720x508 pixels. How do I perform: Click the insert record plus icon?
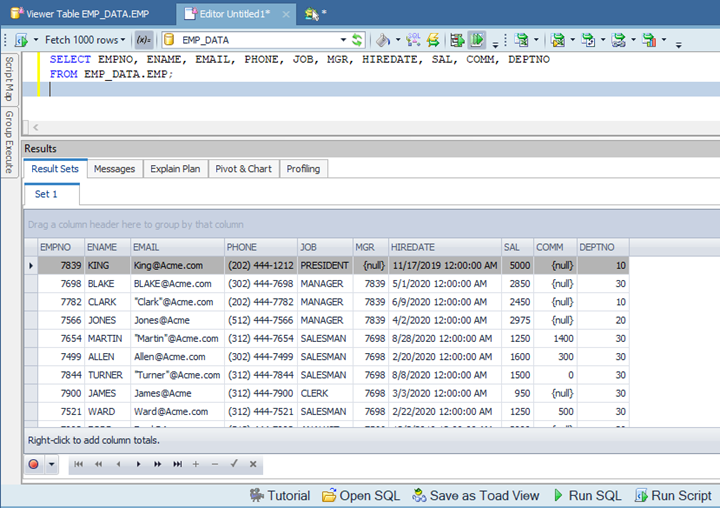pyautogui.click(x=196, y=464)
